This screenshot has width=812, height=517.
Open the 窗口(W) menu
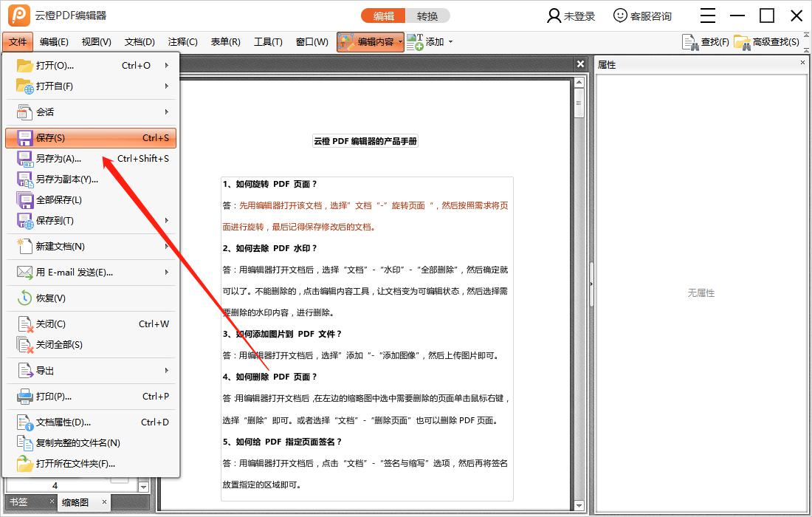point(312,42)
